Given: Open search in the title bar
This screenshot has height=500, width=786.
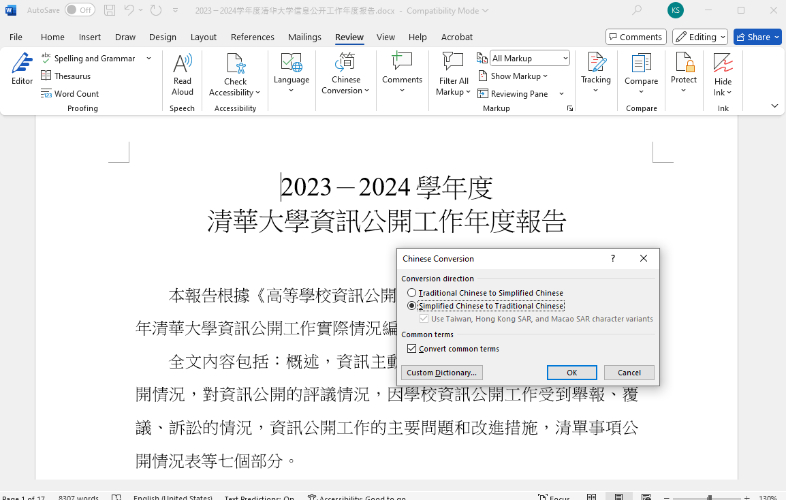Looking at the screenshot, I should click(x=637, y=10).
